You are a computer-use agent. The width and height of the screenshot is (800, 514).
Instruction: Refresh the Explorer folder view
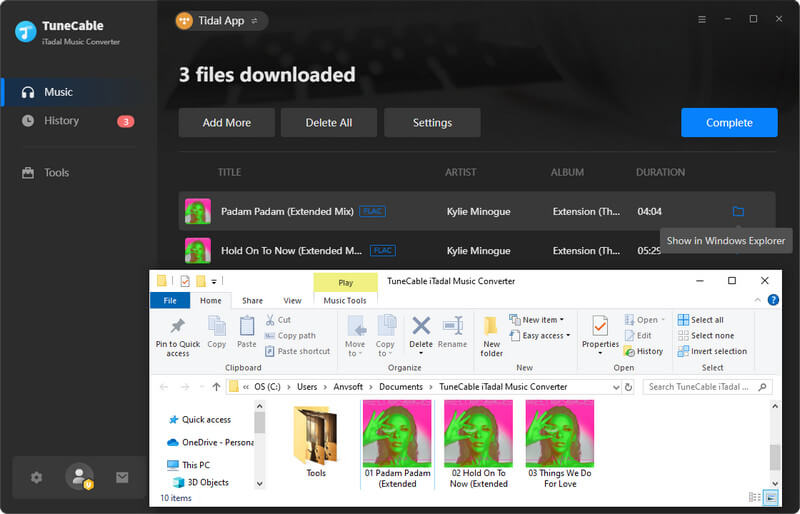tap(629, 387)
